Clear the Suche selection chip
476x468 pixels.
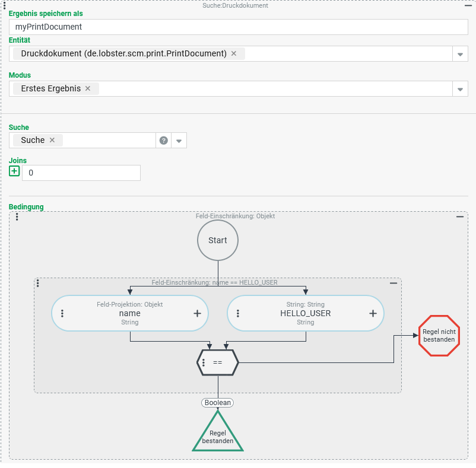[52, 140]
